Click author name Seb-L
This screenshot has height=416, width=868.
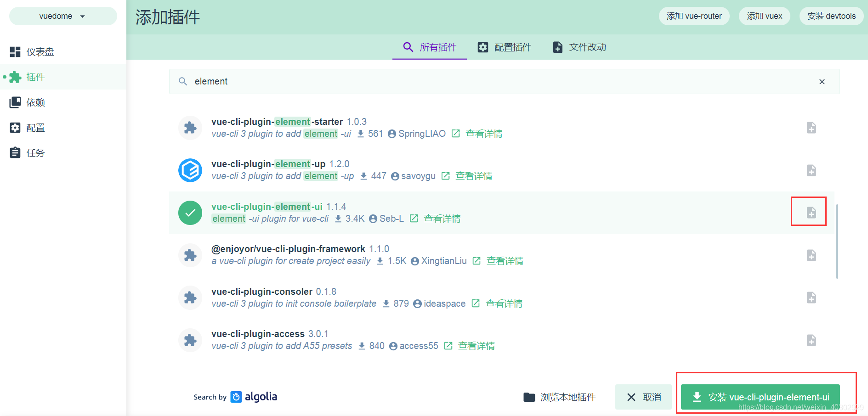click(x=391, y=219)
